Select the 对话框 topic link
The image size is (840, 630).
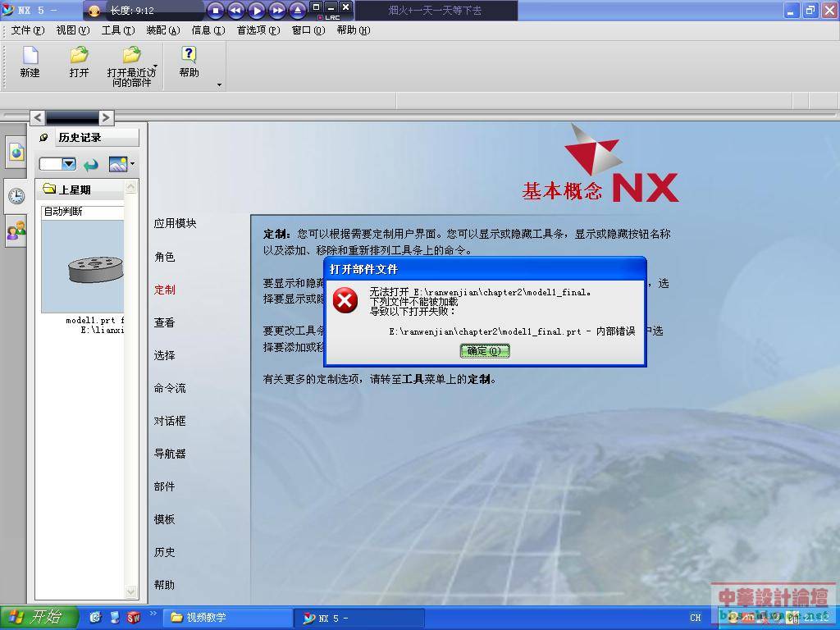[170, 421]
